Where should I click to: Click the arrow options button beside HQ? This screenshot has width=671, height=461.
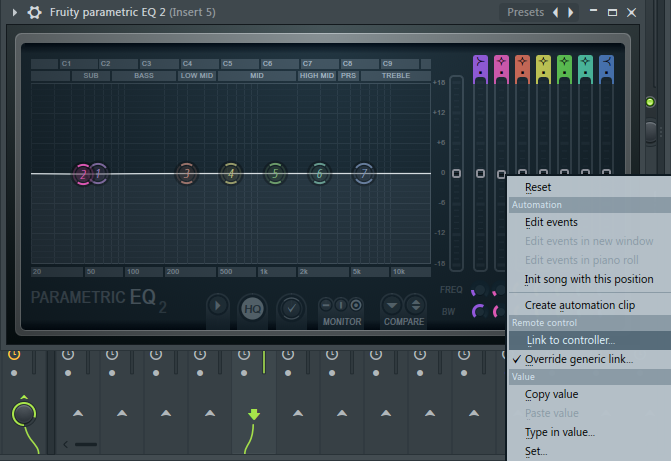(218, 306)
